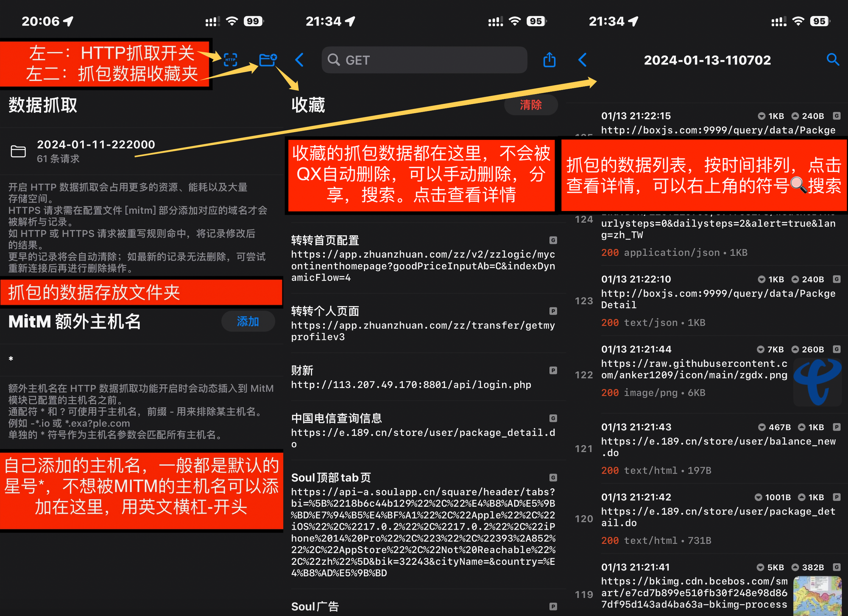848x616 pixels.
Task: Tap the P badge on Soul广告
Action: [x=553, y=607]
